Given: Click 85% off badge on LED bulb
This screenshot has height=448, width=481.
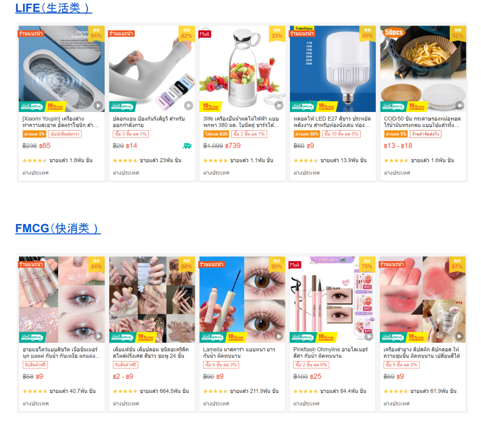Looking at the screenshot, I should coord(367,34).
